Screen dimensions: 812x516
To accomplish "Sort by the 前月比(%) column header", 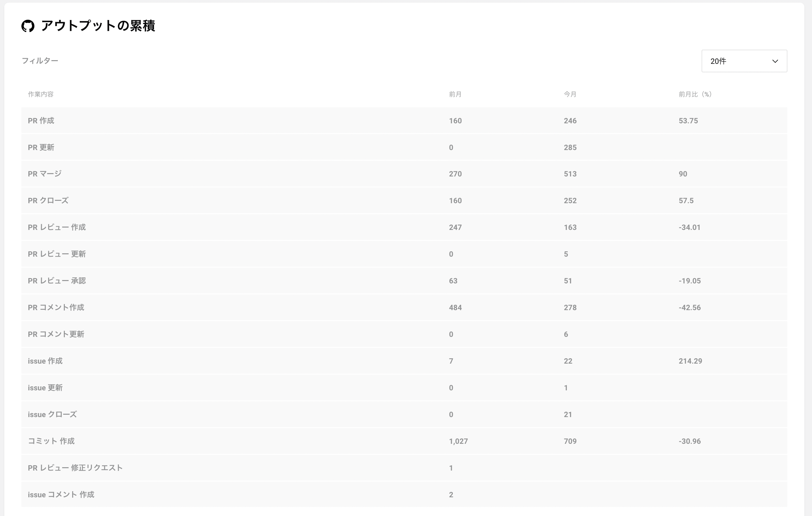I will point(695,94).
